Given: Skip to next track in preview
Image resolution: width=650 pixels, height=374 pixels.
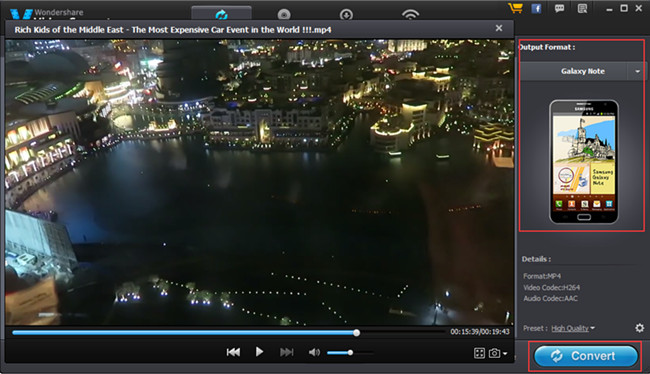Looking at the screenshot, I should 286,352.
